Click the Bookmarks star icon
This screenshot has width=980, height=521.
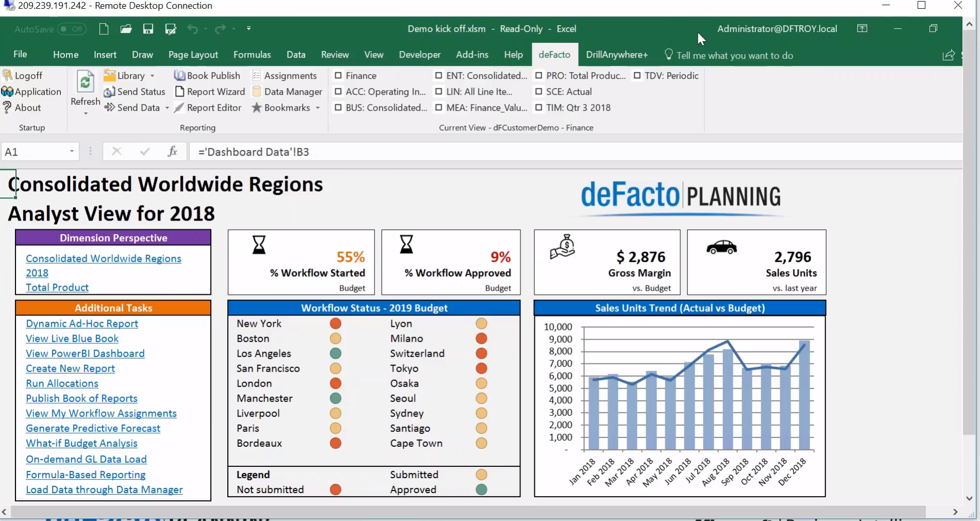coord(256,107)
